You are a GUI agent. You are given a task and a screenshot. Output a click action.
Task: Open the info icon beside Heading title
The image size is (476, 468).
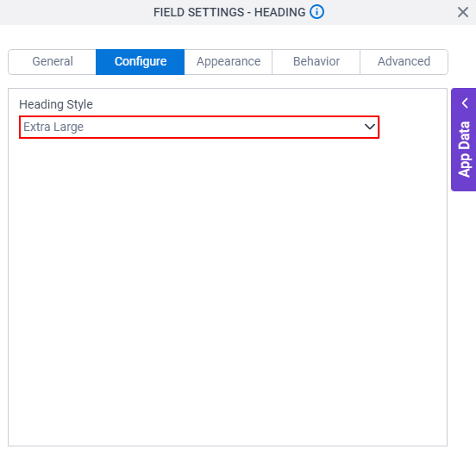[x=316, y=12]
